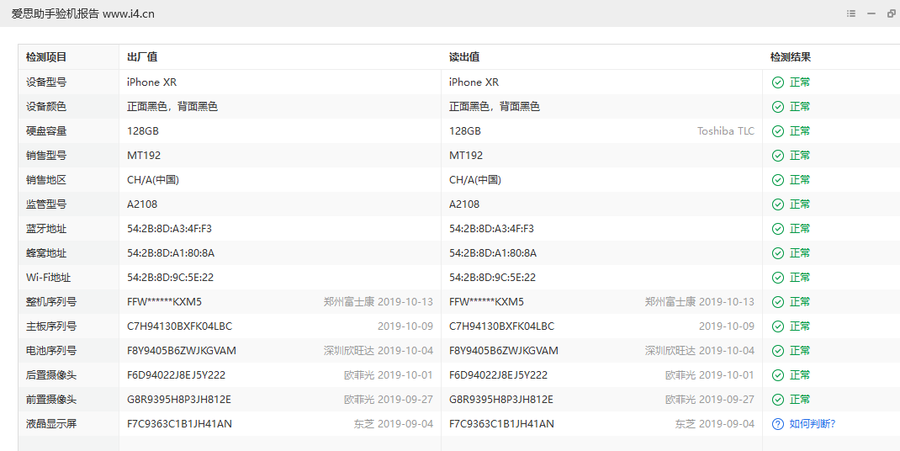Click the 电池序列号 row label
Viewport: 900px width, 451px height.
point(51,351)
